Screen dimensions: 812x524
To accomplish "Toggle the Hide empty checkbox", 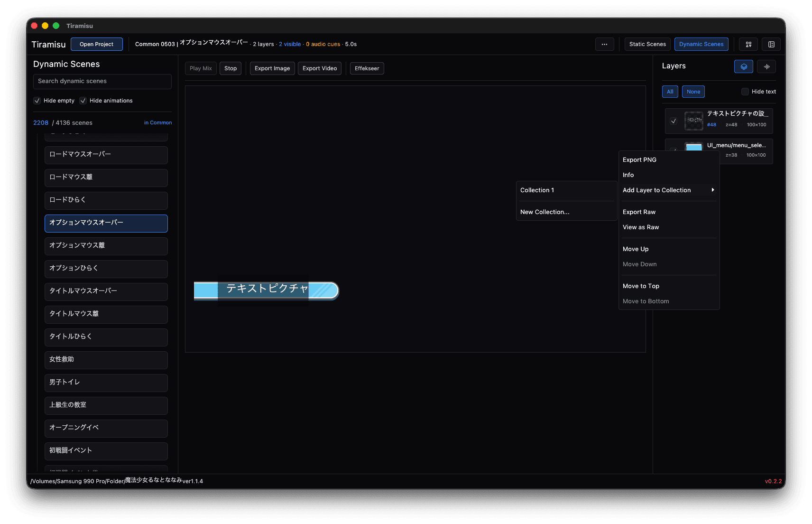I will tap(37, 101).
